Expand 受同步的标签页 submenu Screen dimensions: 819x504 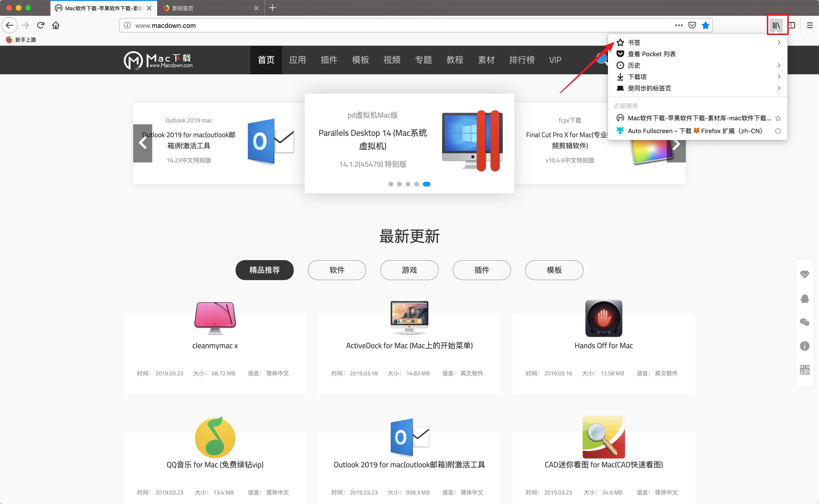pos(698,88)
